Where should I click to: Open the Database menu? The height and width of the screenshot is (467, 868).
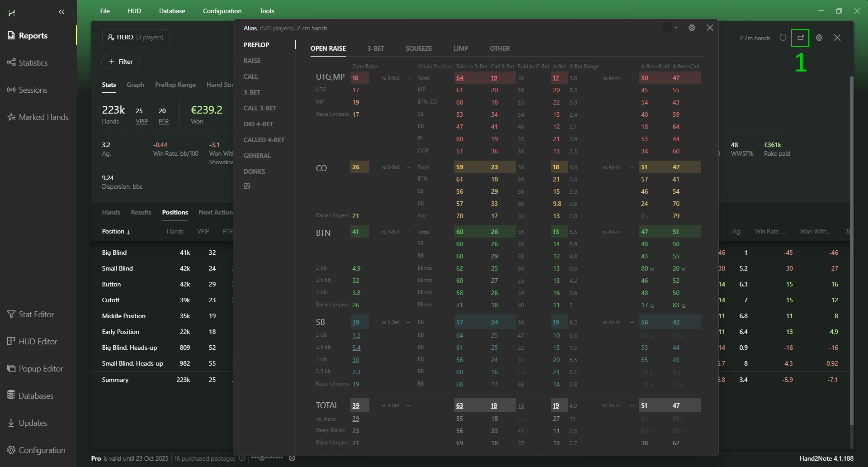[172, 11]
